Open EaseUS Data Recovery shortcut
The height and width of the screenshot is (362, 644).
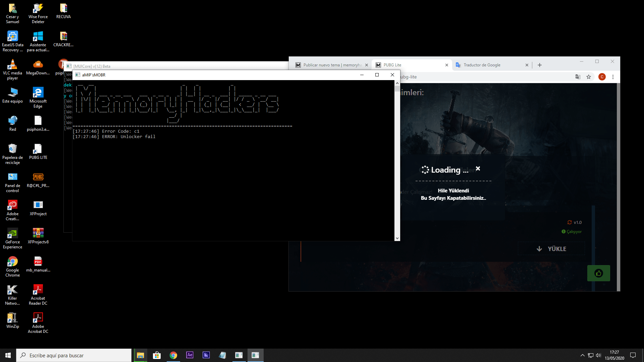(x=12, y=42)
